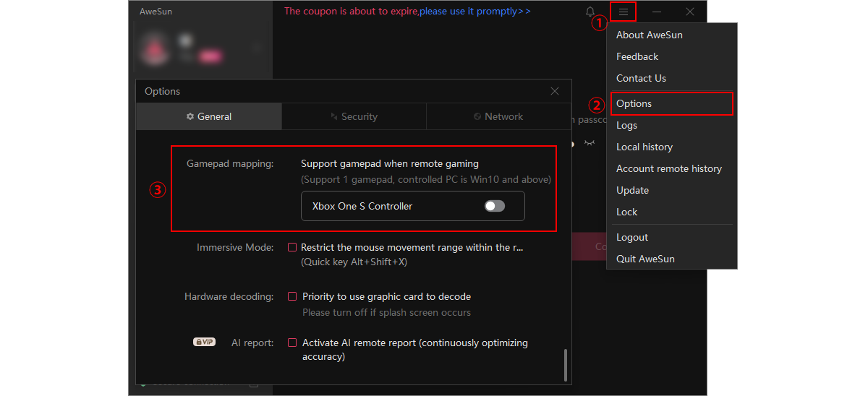868x396 pixels.
Task: Click the Immersive Mode label
Action: (x=235, y=247)
